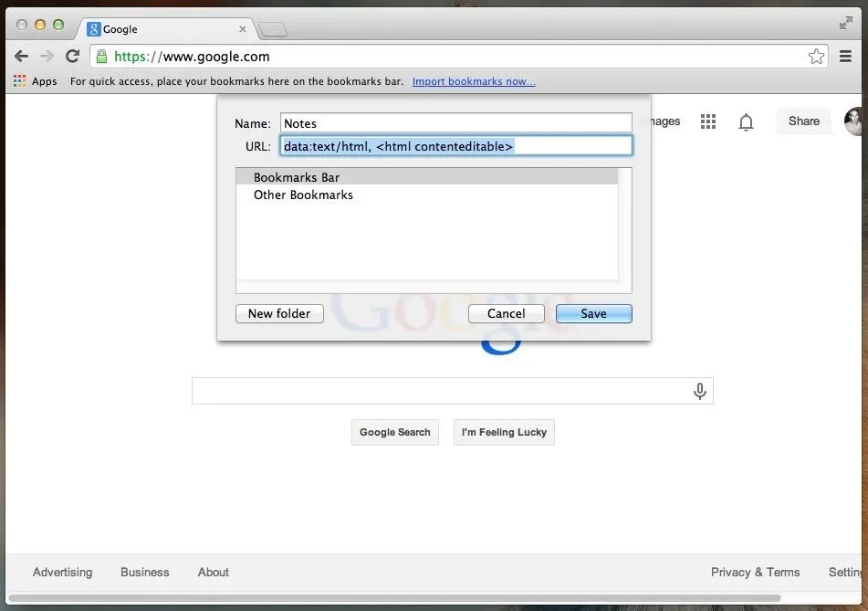The image size is (868, 611).
Task: Click the bookmark URL field
Action: point(456,146)
